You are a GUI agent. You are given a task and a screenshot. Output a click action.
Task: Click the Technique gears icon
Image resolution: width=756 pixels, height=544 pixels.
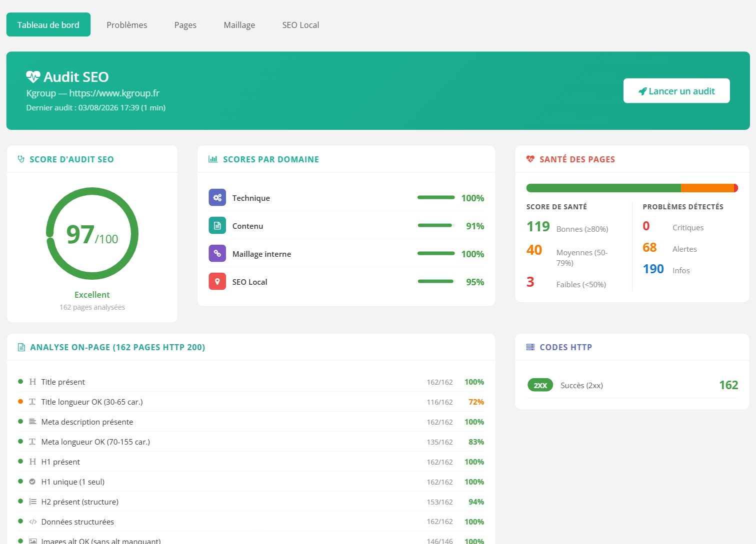(x=217, y=198)
